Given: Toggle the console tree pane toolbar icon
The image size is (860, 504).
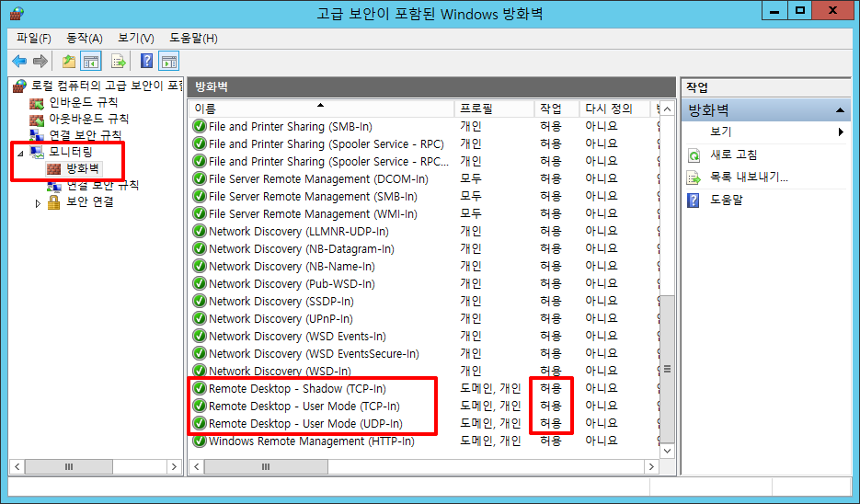Looking at the screenshot, I should point(91,61).
